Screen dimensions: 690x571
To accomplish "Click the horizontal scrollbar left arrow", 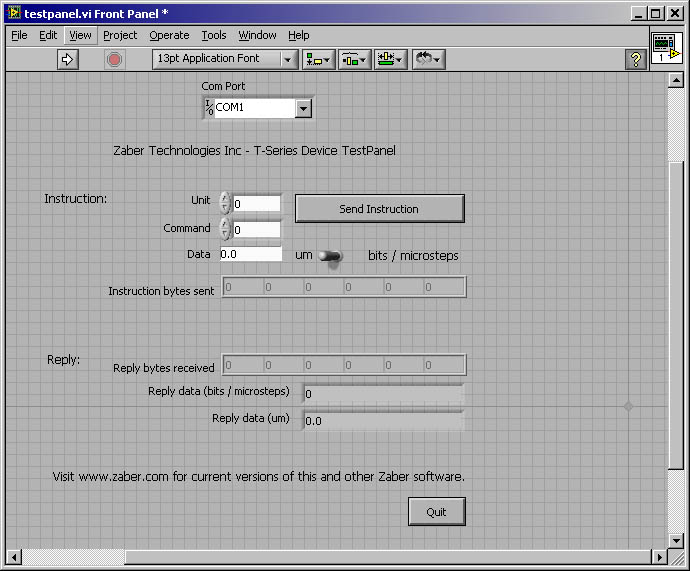I will pyautogui.click(x=14, y=557).
